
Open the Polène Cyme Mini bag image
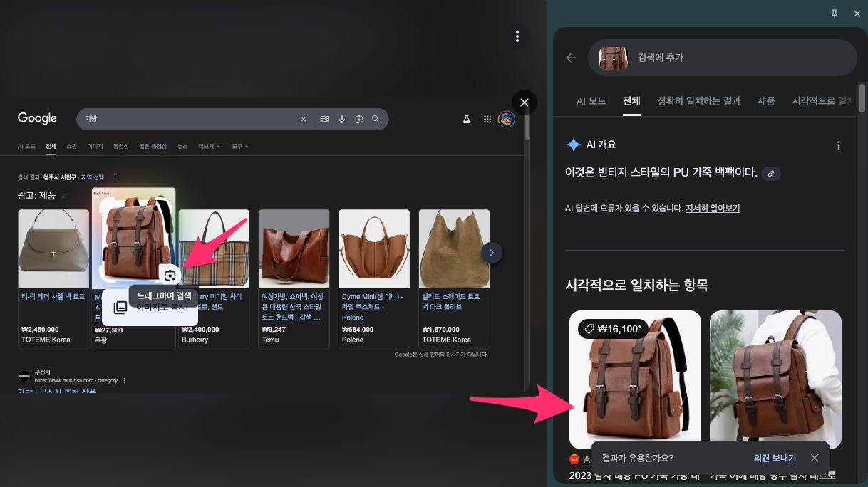(374, 248)
